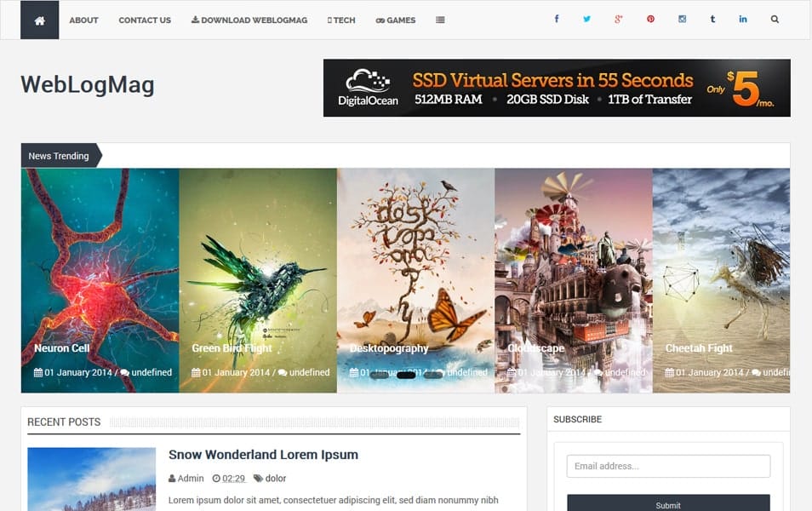Select the LinkedIn social icon
This screenshot has height=511, width=812.
pos(743,18)
